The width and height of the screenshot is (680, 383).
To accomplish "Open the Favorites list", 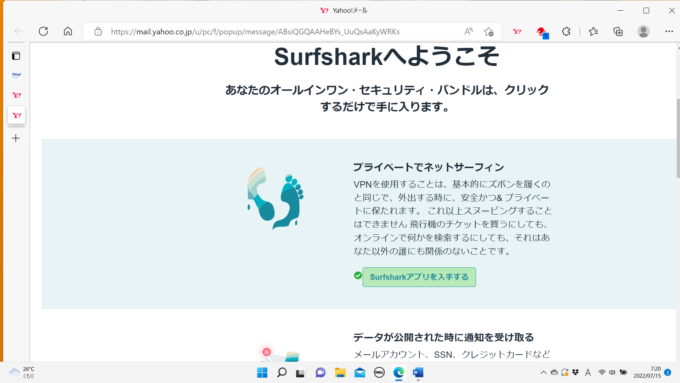I will (593, 31).
